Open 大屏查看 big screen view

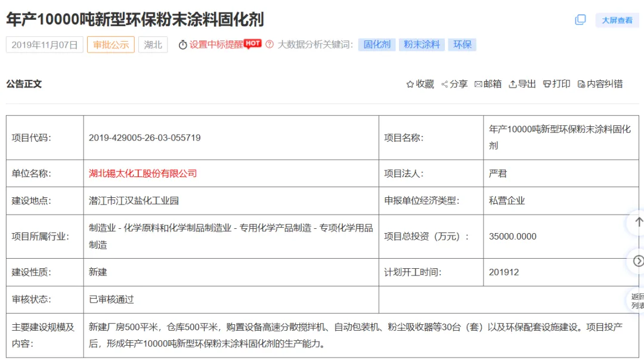pyautogui.click(x=617, y=20)
